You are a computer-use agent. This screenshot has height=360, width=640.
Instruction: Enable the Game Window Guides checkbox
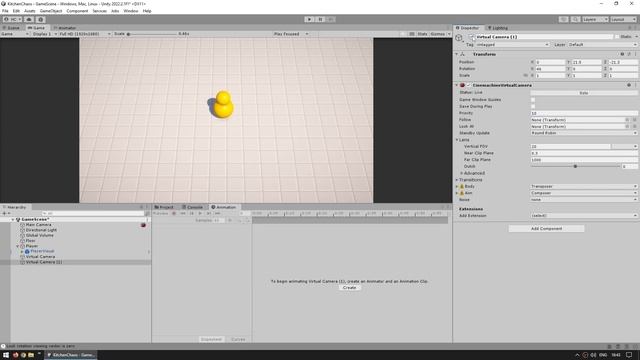[533, 100]
